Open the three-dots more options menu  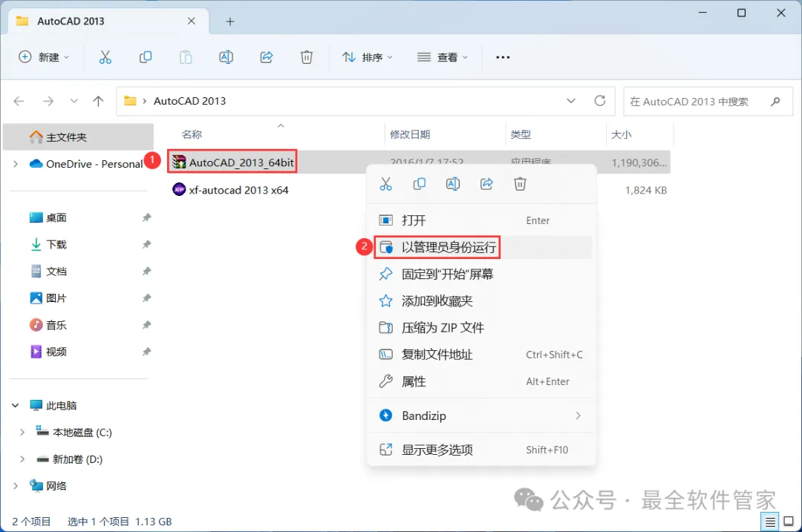coord(503,57)
